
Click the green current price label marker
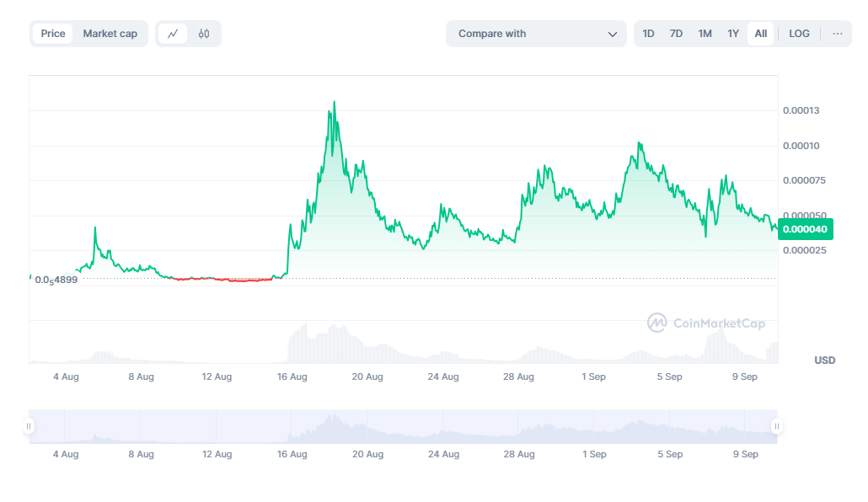(x=805, y=228)
